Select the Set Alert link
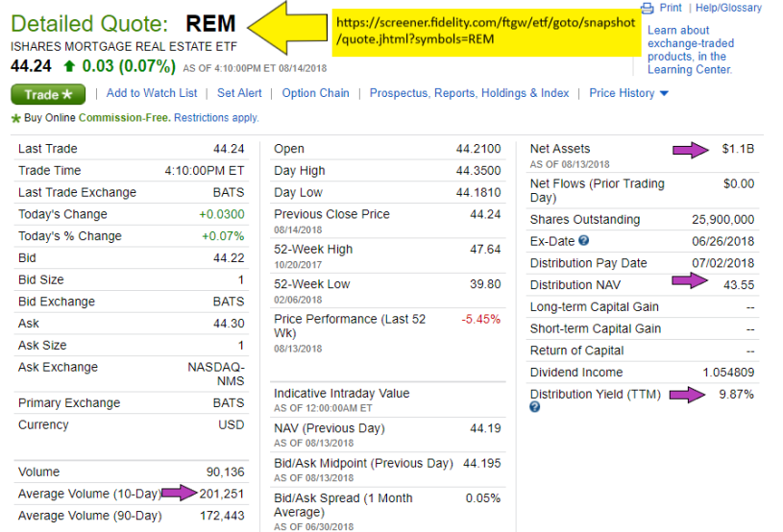This screenshot has height=532, width=783. [x=239, y=93]
